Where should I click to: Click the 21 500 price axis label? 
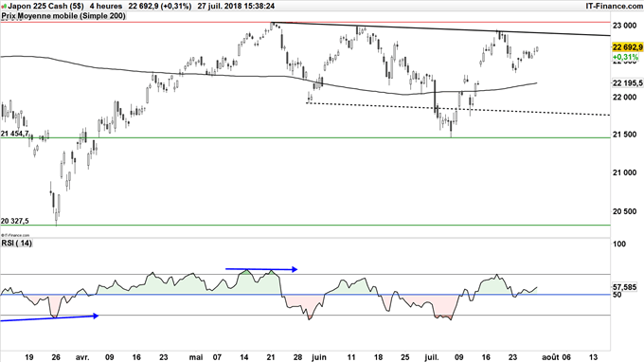[x=624, y=135]
